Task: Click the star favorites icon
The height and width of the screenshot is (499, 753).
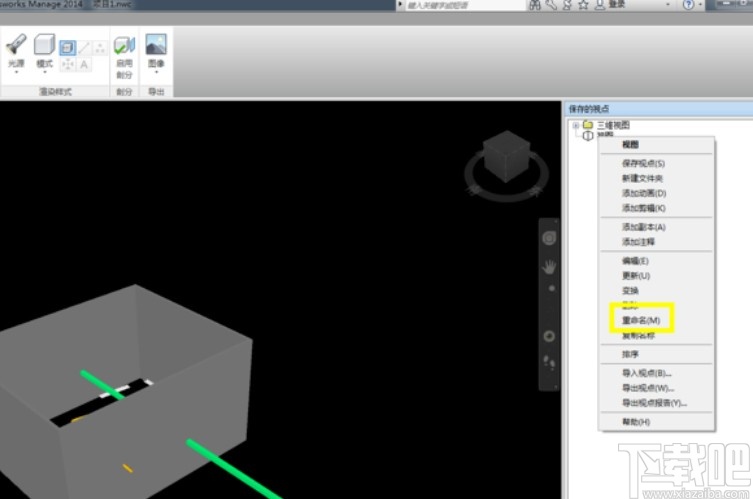Action: tap(583, 5)
